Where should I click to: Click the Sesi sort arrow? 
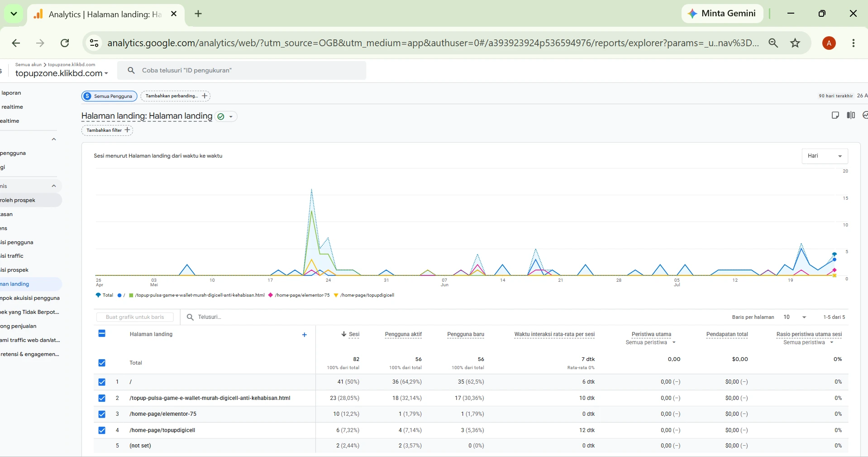coord(344,334)
